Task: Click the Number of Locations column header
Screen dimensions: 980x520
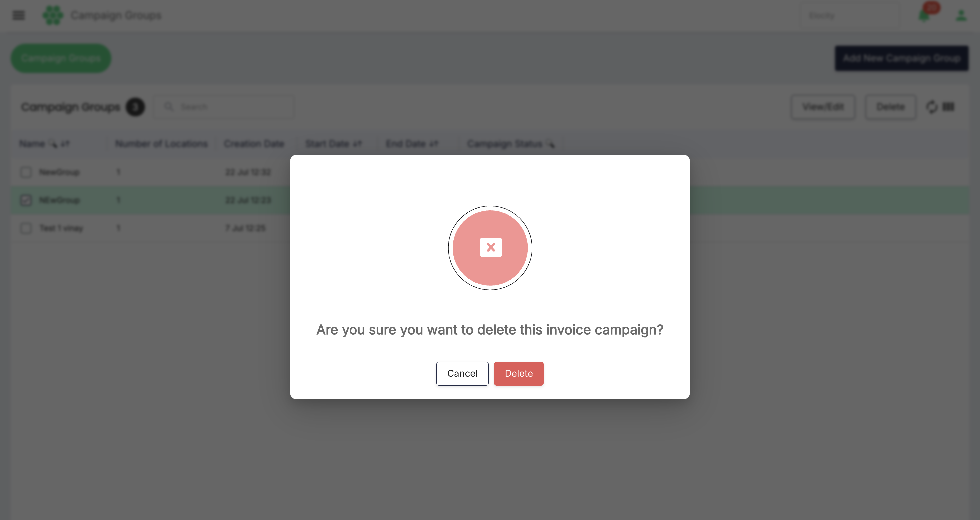Action: coord(161,144)
